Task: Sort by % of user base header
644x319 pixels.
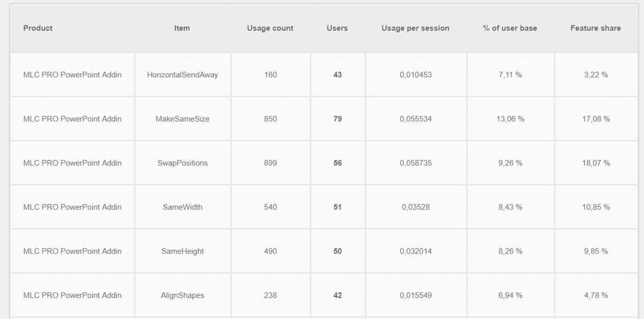Action: [510, 28]
